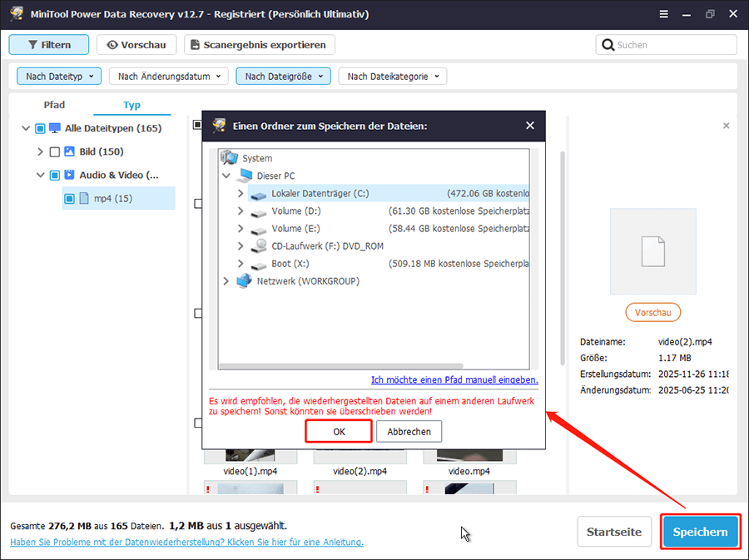Uncheck the mp4 (15) checkbox
Screen dimensions: 749x560
(68, 198)
